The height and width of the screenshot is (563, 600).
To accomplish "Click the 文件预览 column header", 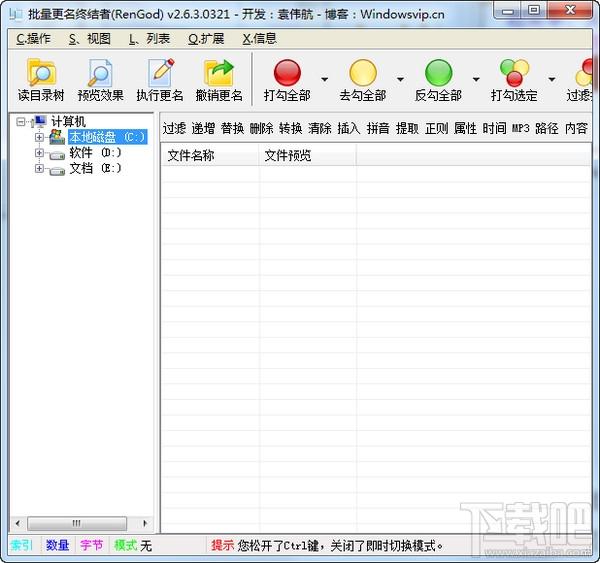I will pos(308,155).
